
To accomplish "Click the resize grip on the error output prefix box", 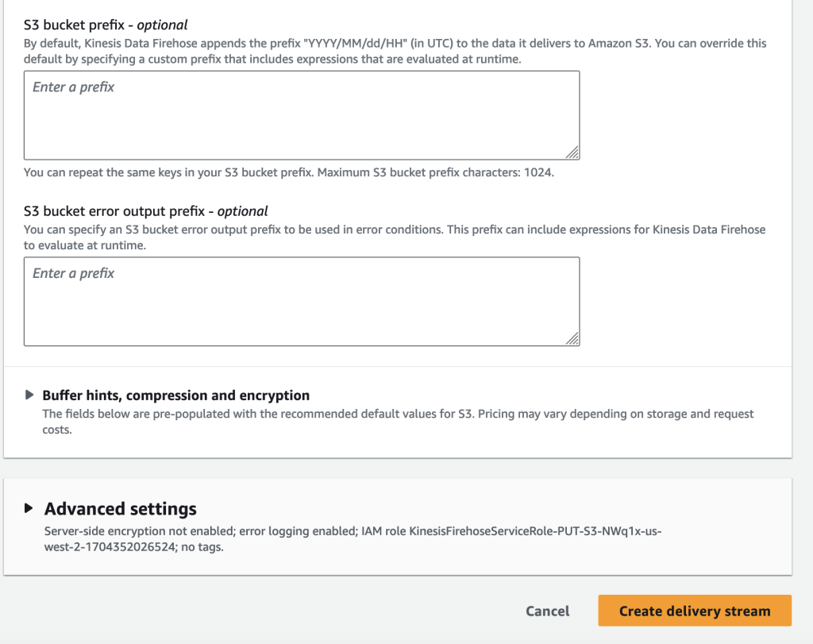I will 573,340.
